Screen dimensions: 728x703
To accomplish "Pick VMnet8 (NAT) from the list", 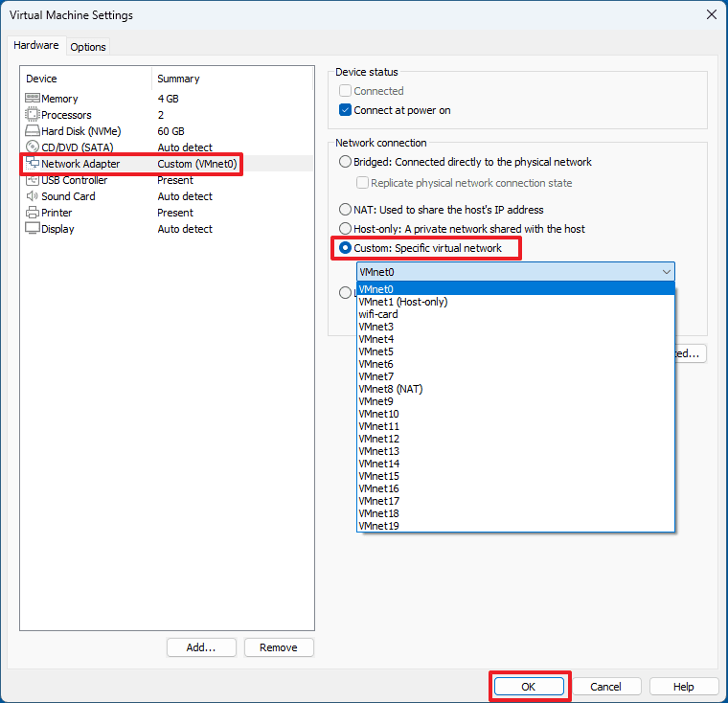I will click(390, 389).
